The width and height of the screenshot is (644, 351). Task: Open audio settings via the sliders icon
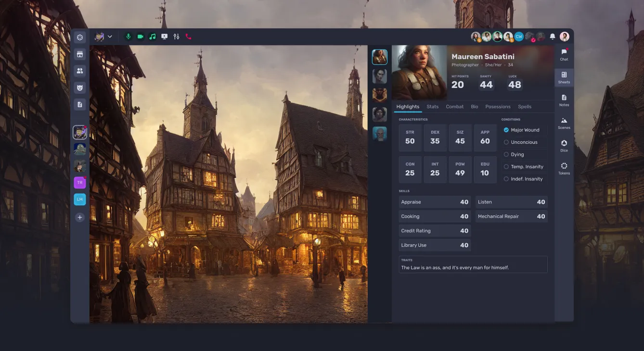176,36
